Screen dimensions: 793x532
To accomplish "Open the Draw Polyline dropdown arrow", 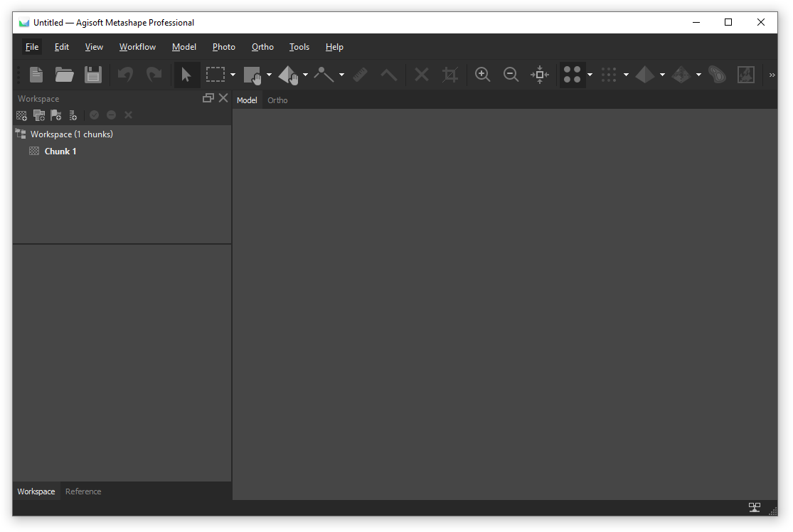I will [x=342, y=75].
